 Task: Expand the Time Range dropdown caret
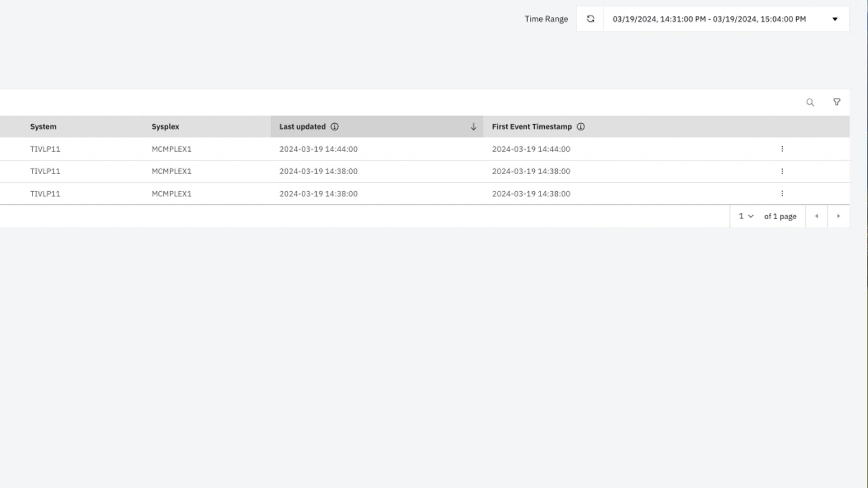point(835,19)
